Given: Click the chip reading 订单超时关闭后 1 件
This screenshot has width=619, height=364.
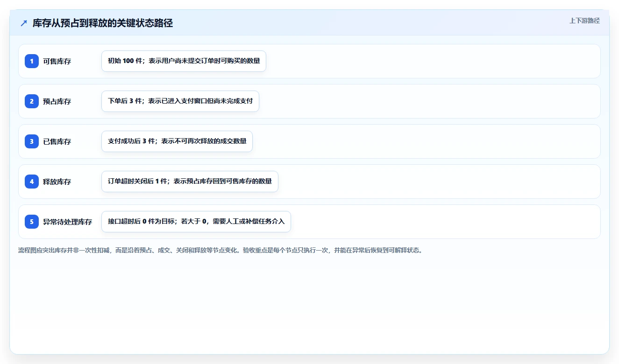Looking at the screenshot, I should (x=190, y=182).
